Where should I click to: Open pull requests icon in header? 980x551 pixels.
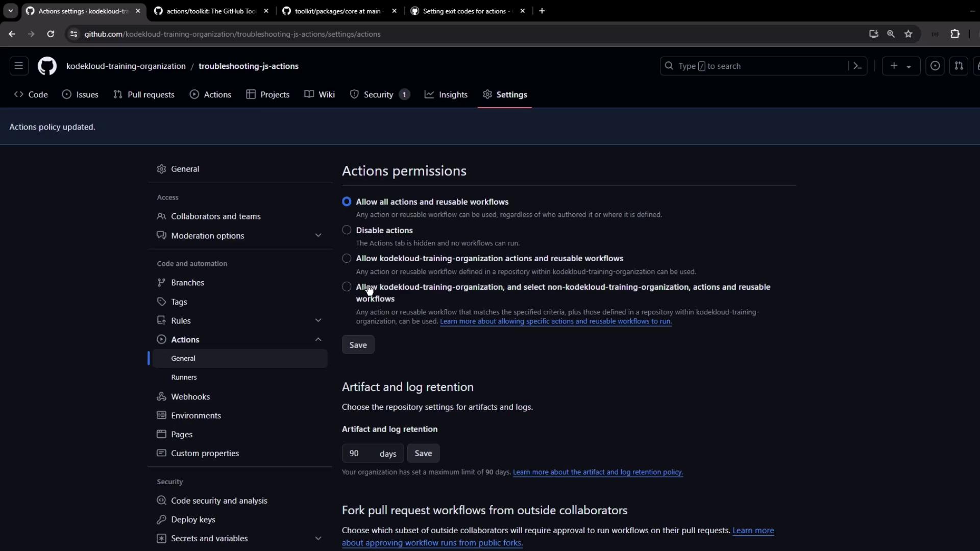[x=959, y=66]
